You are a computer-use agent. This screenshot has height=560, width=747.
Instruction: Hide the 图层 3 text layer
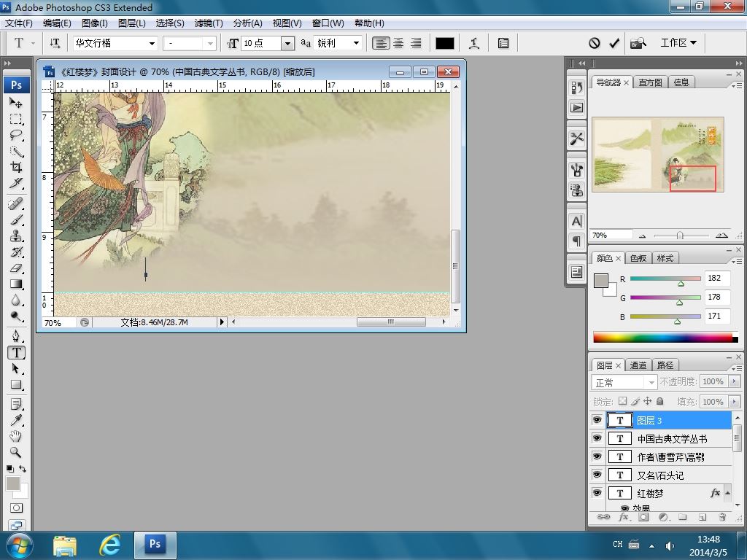(597, 420)
